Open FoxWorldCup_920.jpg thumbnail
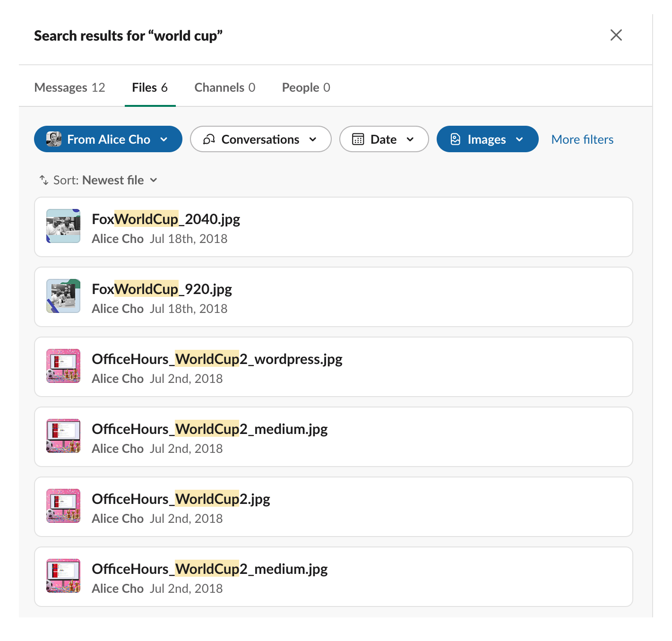Viewport: 672px width, 641px height. [x=63, y=296]
